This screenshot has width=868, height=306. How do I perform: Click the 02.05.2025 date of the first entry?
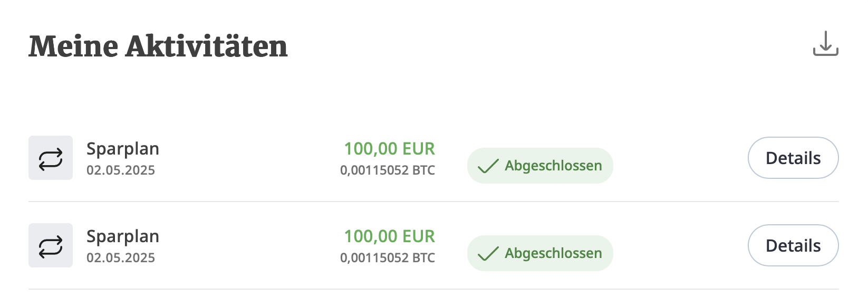tap(121, 170)
